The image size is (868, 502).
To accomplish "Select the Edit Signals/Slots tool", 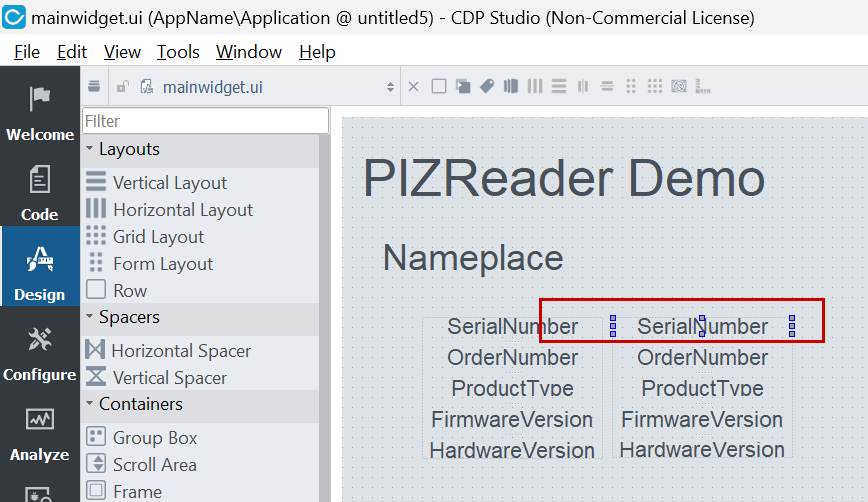I will (x=463, y=86).
